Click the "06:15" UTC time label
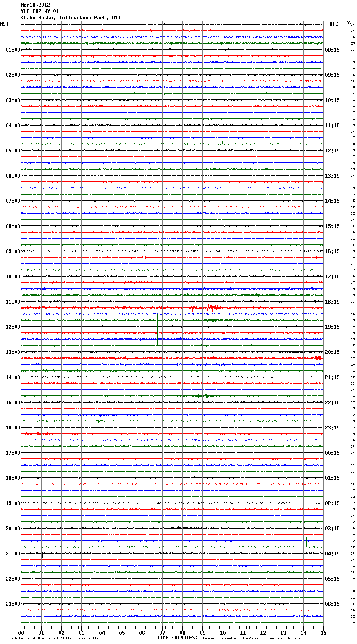The height and width of the screenshot is (644, 357). point(332,604)
